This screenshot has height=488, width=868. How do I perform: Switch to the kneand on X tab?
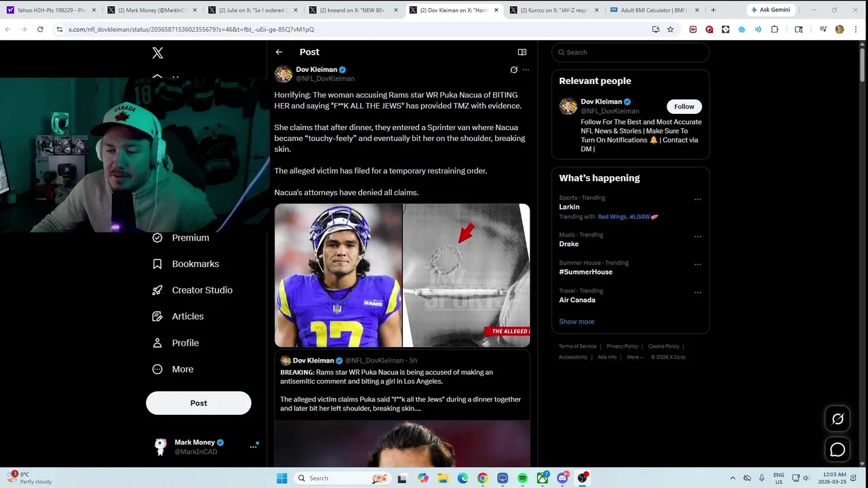[x=353, y=10]
